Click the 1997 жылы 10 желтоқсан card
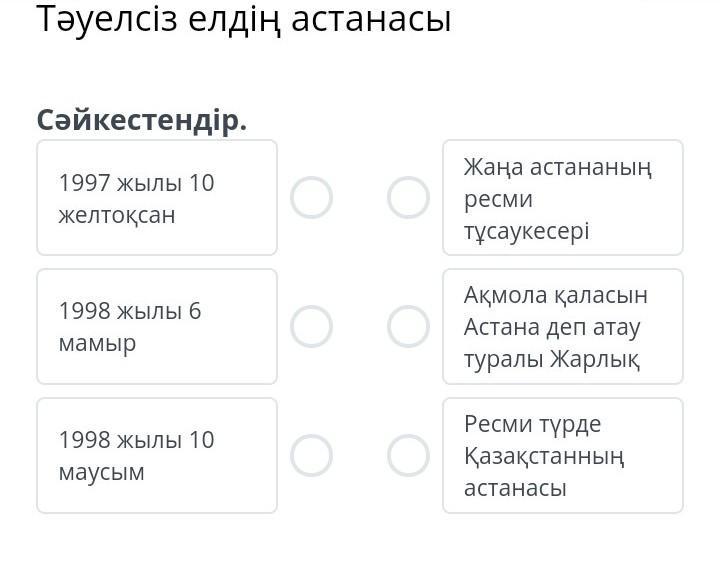The width and height of the screenshot is (720, 563). [x=157, y=198]
